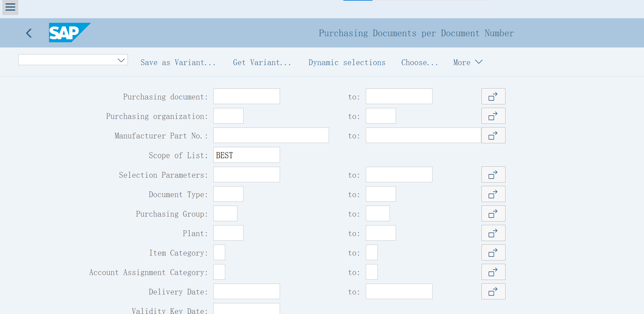Open multiple selection for Selection Parameters

(x=493, y=174)
